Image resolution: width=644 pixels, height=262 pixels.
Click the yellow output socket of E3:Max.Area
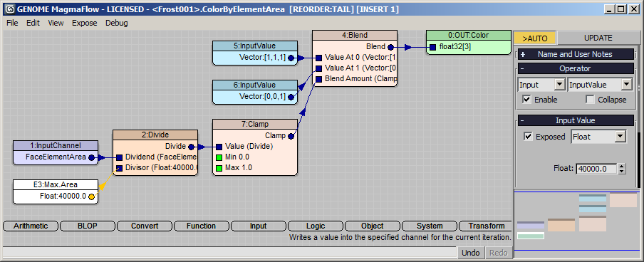pos(91,197)
